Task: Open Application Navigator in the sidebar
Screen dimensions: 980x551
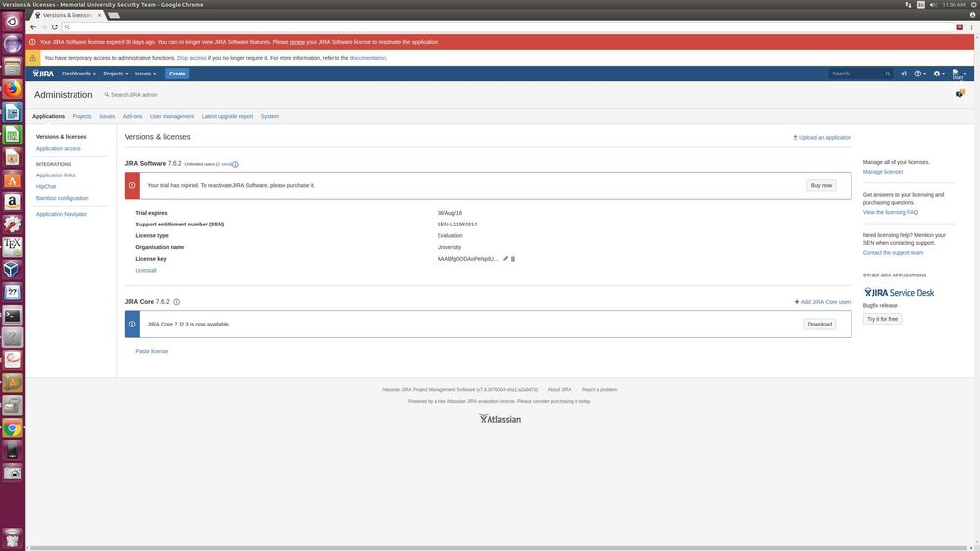Action: point(61,215)
